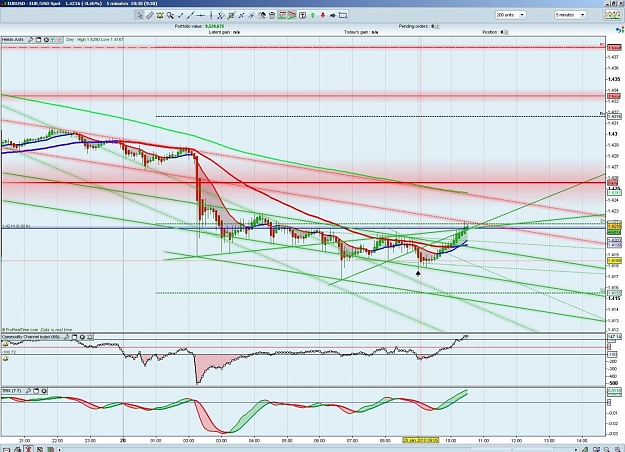
Task: Click the Portfolio value amount
Action: [x=214, y=26]
